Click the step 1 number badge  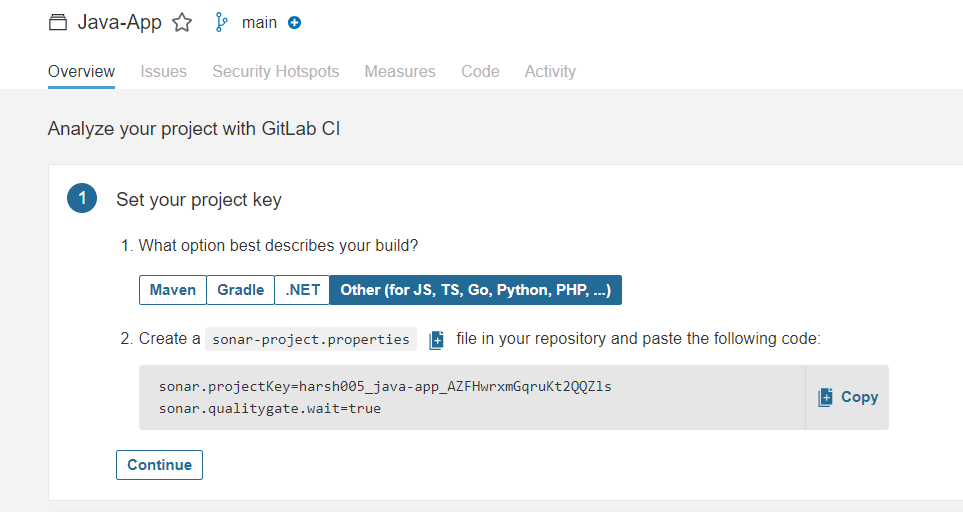coord(81,198)
